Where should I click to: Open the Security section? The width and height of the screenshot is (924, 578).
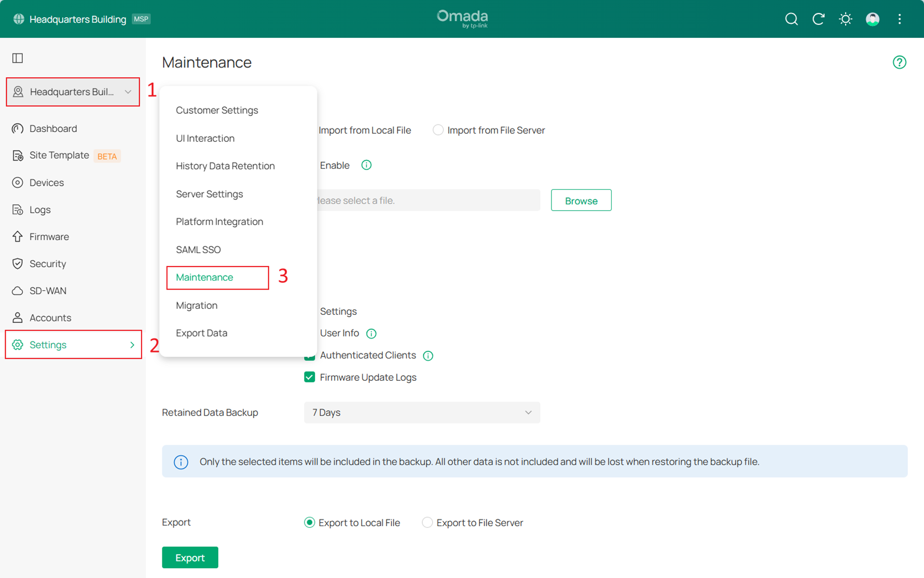[x=48, y=263]
